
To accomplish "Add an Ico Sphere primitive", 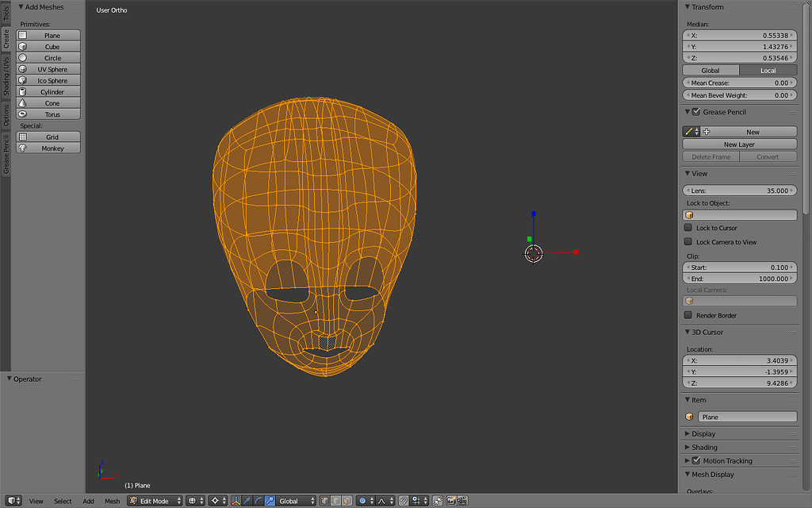I will pos(48,80).
